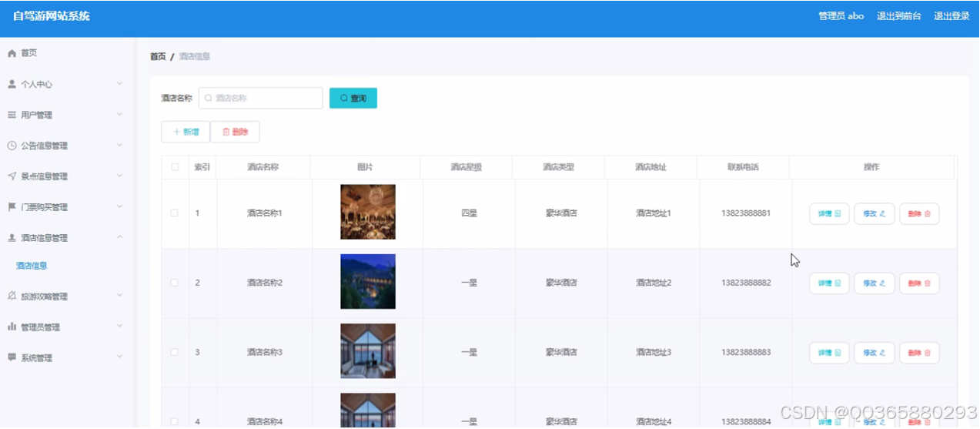This screenshot has width=980, height=429.
Task: Open the room view image of 酒店名称3
Action: tap(368, 351)
